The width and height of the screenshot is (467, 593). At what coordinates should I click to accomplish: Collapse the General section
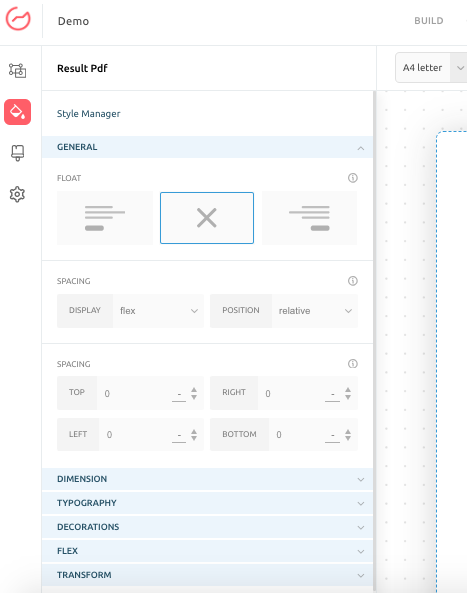tap(207, 147)
